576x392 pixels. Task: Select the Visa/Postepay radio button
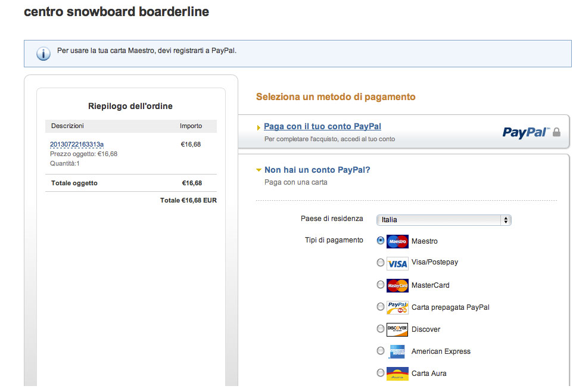381,262
